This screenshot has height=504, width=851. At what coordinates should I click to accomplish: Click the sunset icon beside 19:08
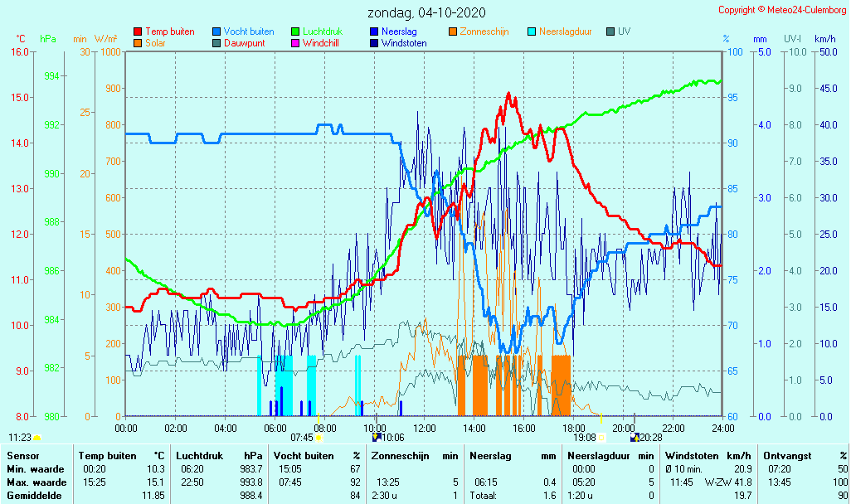[x=602, y=438]
